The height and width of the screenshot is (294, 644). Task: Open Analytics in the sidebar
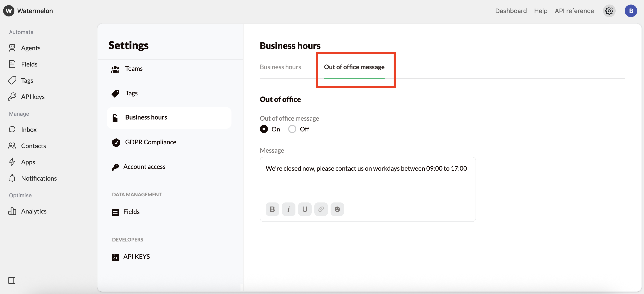tap(34, 211)
